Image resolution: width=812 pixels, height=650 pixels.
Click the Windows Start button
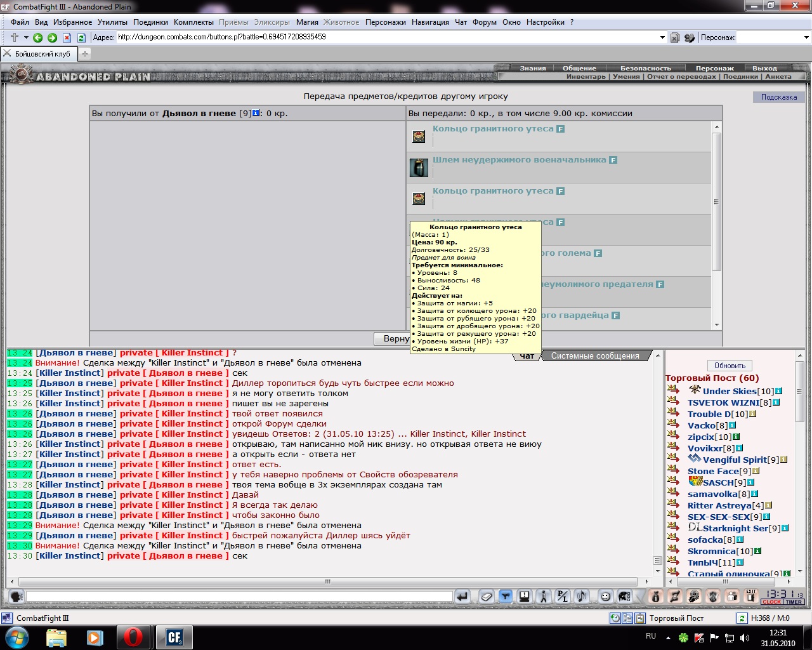click(16, 637)
